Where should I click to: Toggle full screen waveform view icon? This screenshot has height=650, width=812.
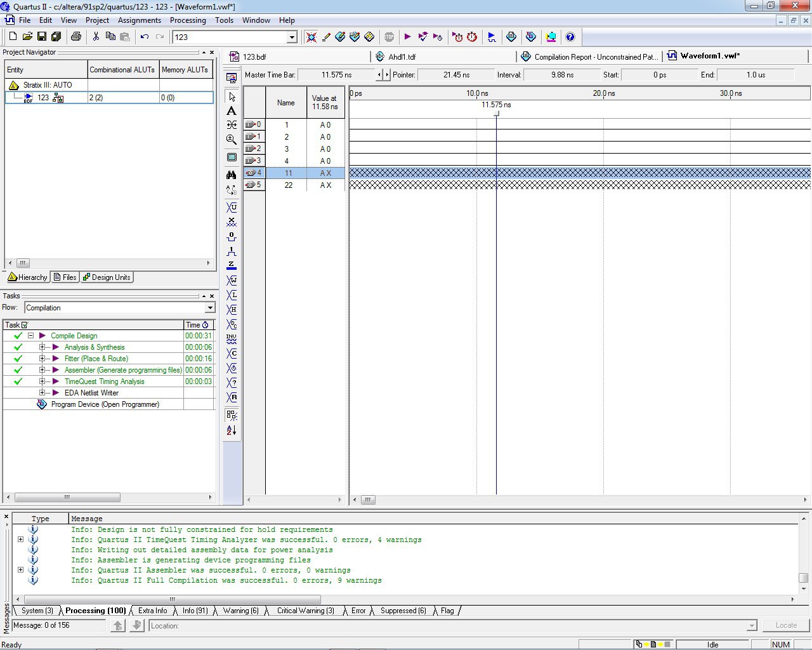[x=232, y=157]
